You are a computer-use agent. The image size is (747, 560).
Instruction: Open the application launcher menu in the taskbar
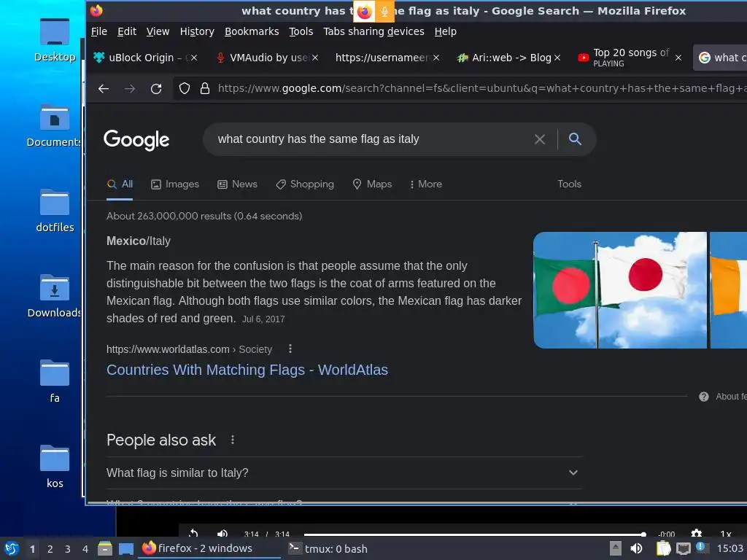pyautogui.click(x=12, y=548)
